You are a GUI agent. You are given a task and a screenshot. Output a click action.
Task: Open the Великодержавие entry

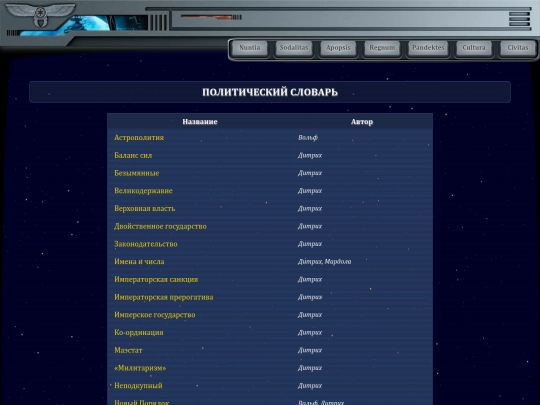[143, 191]
